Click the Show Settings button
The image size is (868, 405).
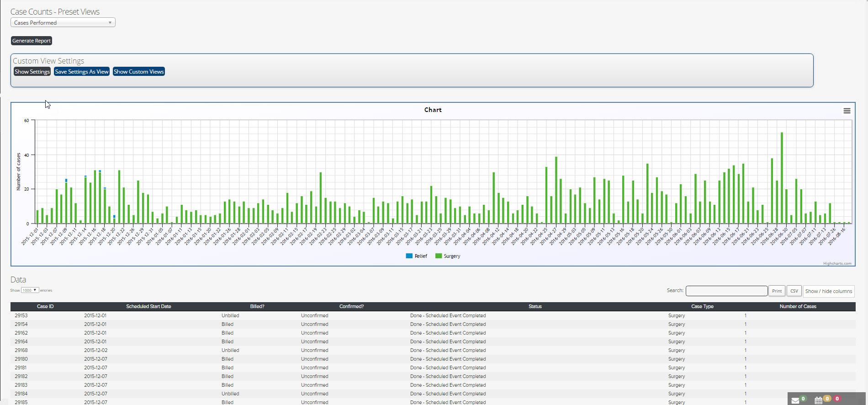32,72
